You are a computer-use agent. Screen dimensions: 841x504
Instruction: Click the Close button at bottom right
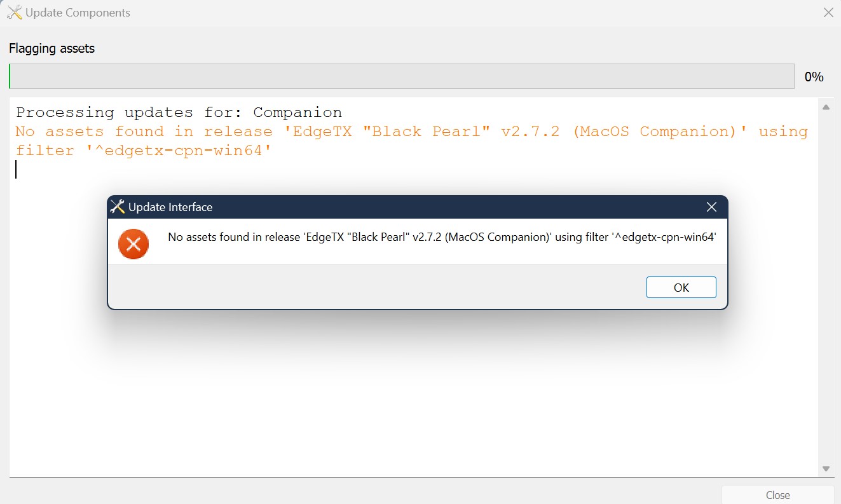click(777, 494)
